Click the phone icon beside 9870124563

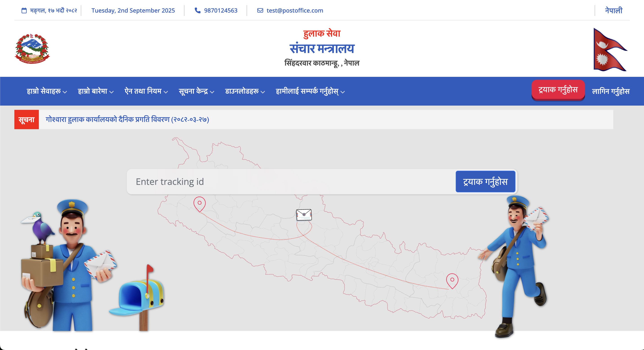tap(197, 10)
